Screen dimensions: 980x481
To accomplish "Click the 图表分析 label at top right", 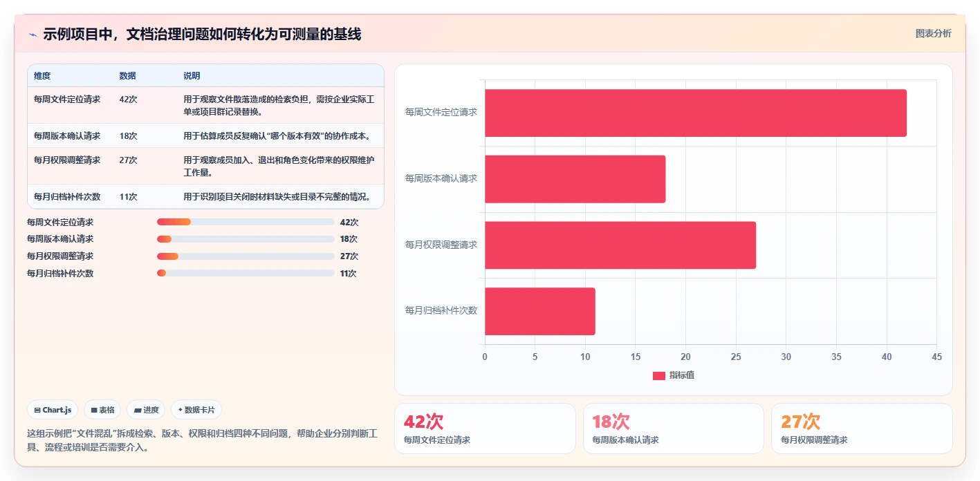I will click(933, 33).
